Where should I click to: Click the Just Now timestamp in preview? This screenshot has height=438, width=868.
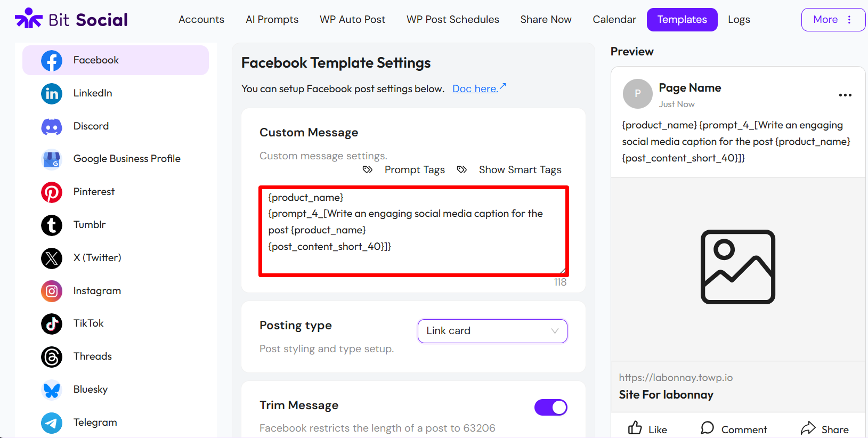click(677, 104)
